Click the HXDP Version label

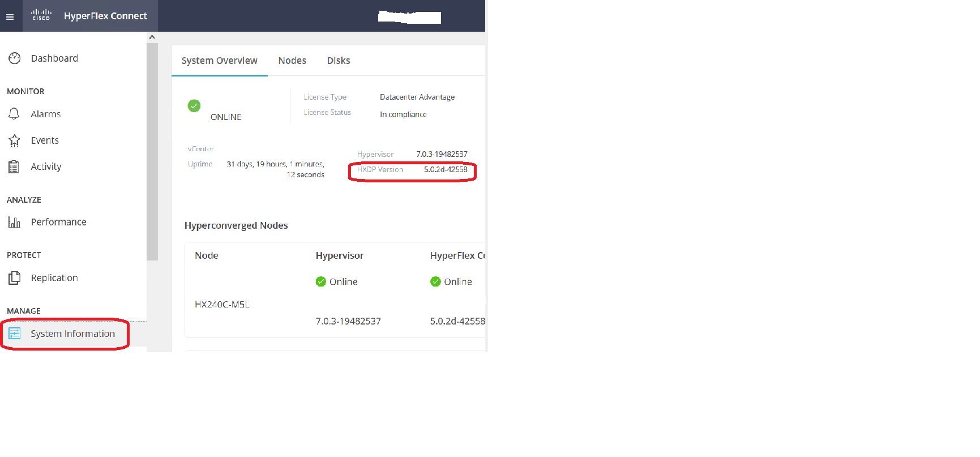[380, 169]
